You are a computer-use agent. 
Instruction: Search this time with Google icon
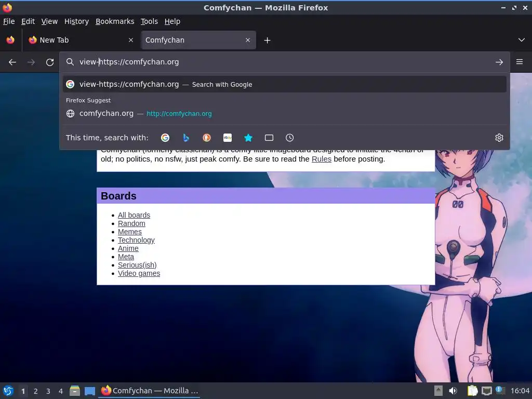[x=165, y=138]
